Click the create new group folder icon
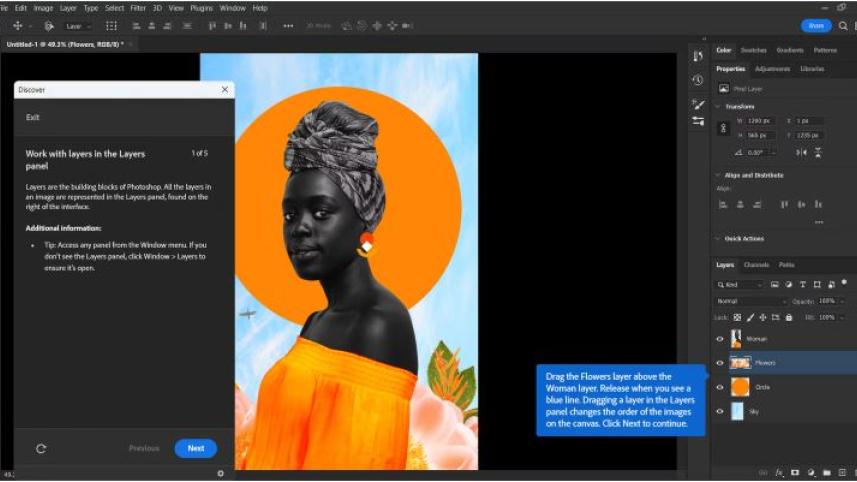The height and width of the screenshot is (482, 857). click(826, 471)
